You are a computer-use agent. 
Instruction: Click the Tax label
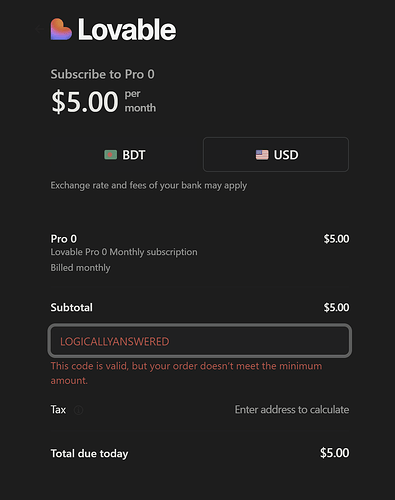click(x=58, y=409)
